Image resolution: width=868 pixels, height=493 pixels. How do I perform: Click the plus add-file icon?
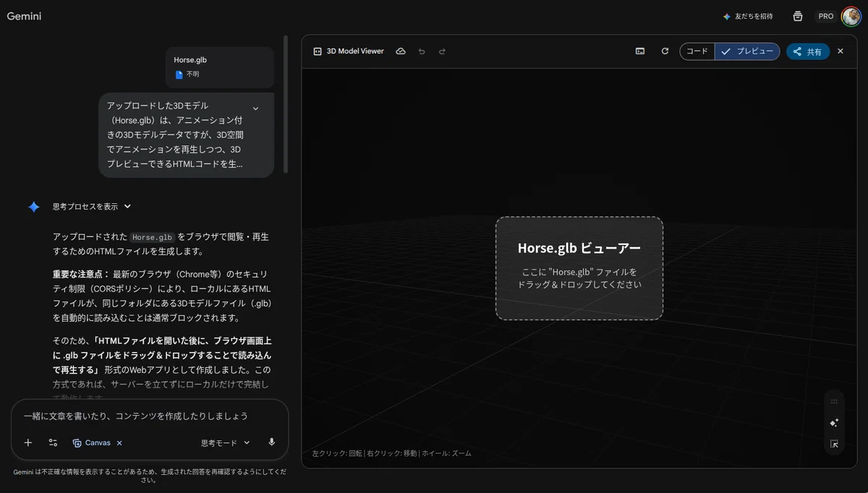click(28, 442)
